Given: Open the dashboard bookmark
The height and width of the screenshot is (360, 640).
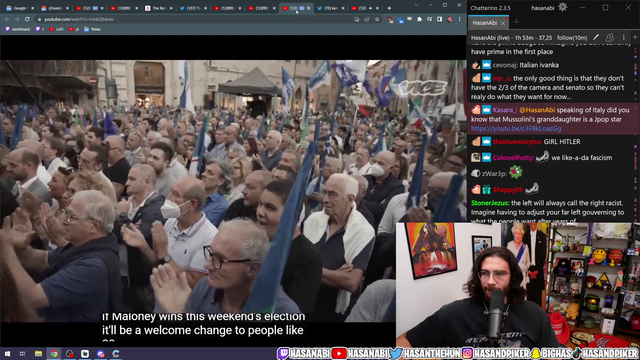Looking at the screenshot, I should coord(18,29).
